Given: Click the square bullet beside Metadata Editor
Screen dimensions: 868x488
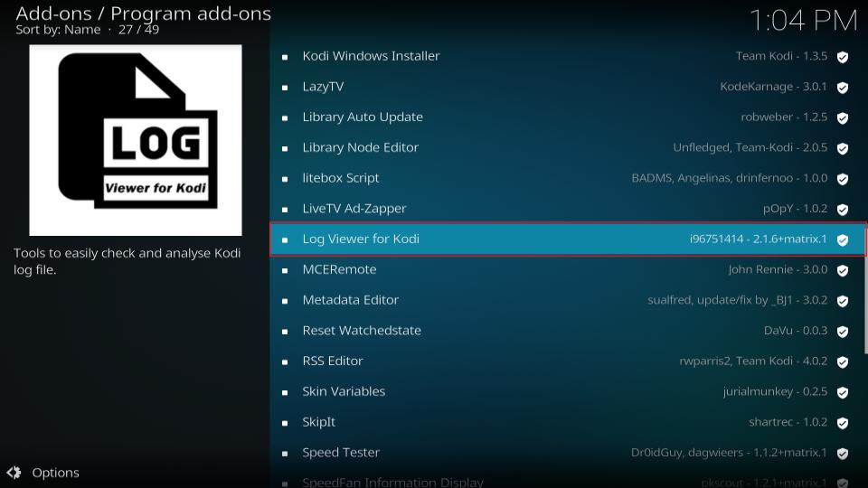Looking at the screenshot, I should [x=285, y=301].
